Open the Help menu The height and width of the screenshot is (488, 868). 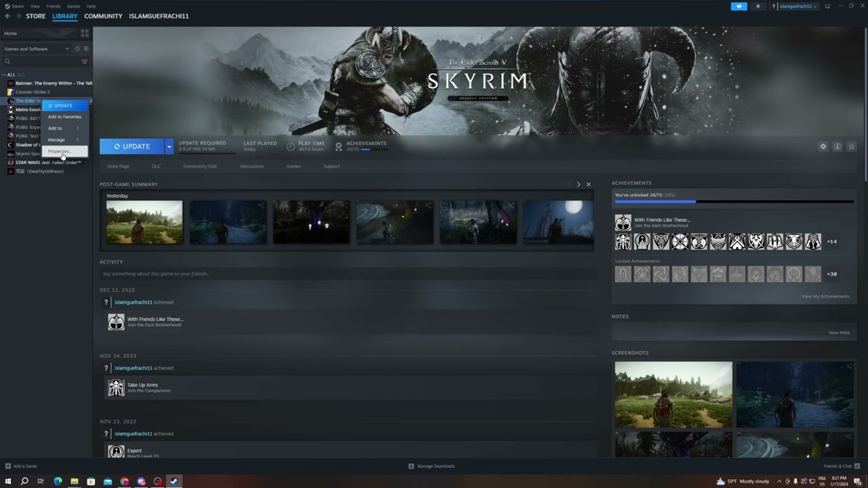point(91,6)
